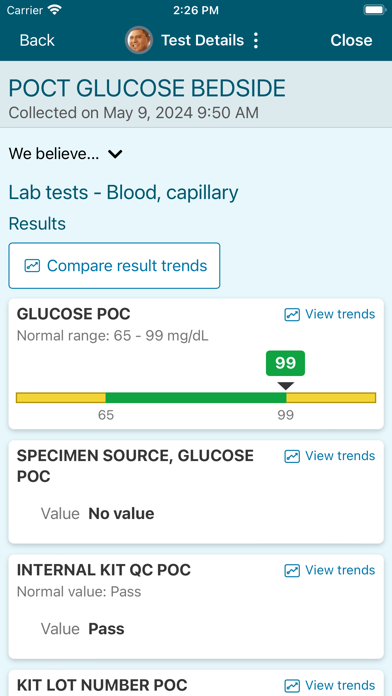The height and width of the screenshot is (696, 392).
Task: Open Compare result trends
Action: pos(114,265)
